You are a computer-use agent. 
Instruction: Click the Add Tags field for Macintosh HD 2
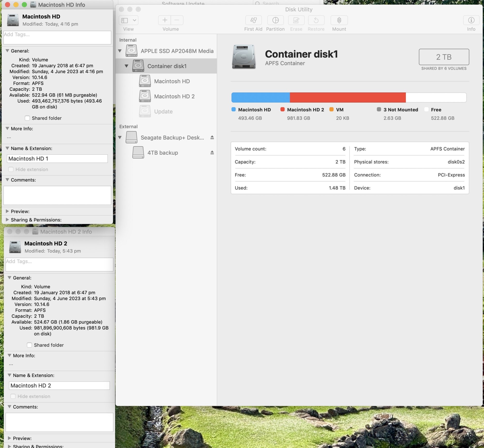(x=59, y=264)
